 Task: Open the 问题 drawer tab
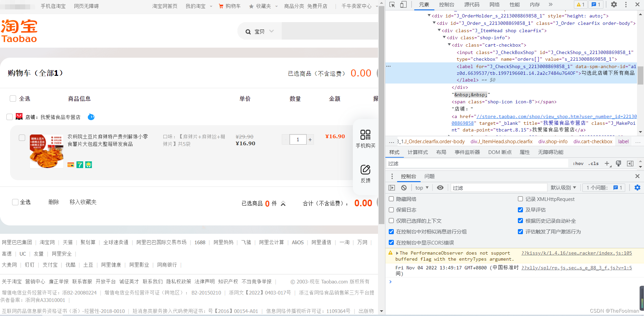click(x=429, y=176)
